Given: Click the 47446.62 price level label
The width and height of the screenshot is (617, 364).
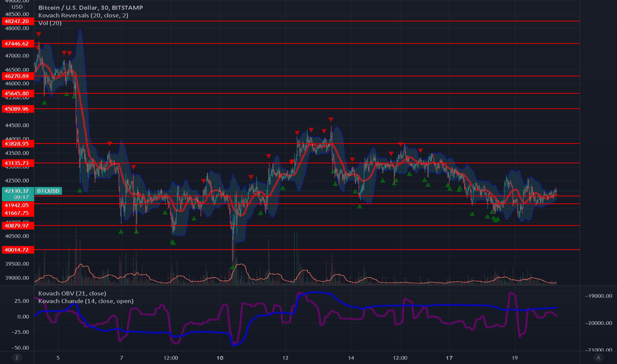Looking at the screenshot, I should (x=18, y=44).
